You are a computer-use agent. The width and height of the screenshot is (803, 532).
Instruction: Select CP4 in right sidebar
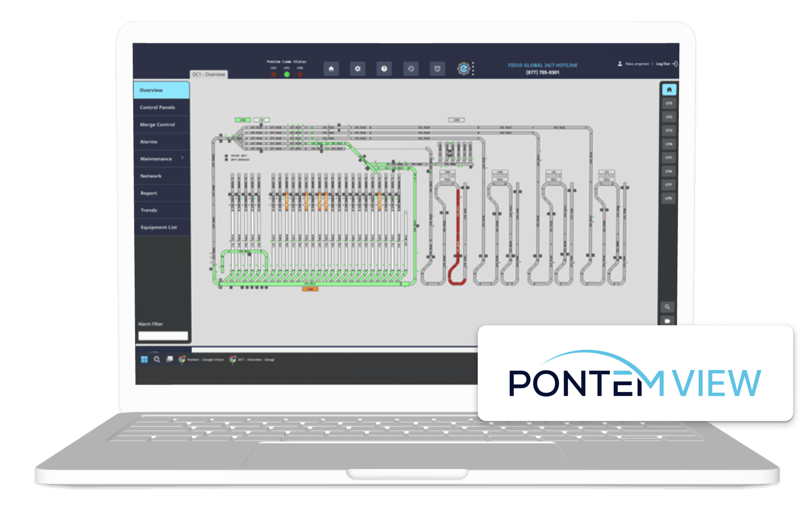[669, 144]
